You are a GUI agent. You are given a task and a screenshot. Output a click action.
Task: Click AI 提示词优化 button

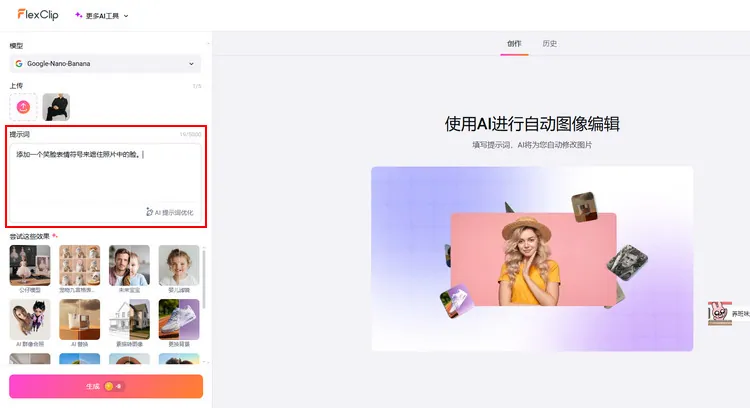(x=170, y=212)
